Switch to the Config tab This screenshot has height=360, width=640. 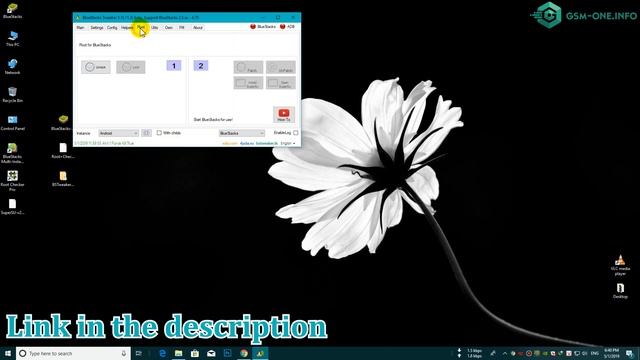(x=112, y=27)
